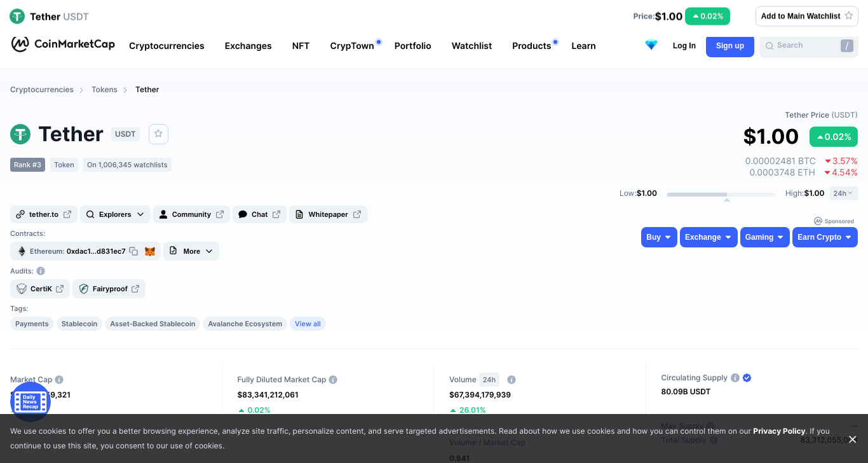Screen dimensions: 868x463
Task: Click the Low/High price range bar
Action: click(721, 194)
